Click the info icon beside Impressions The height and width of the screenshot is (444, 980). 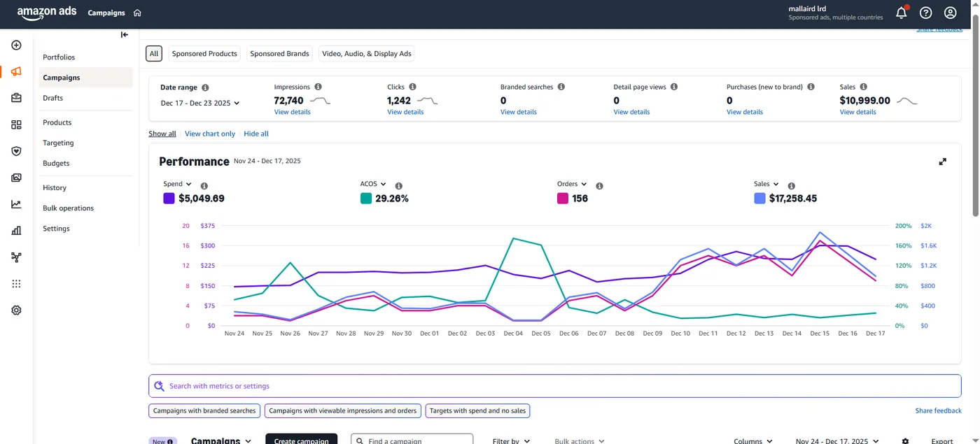point(318,87)
